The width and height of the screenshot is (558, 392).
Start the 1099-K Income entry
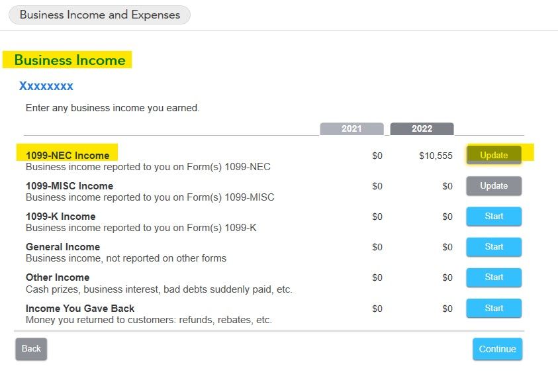coord(494,216)
